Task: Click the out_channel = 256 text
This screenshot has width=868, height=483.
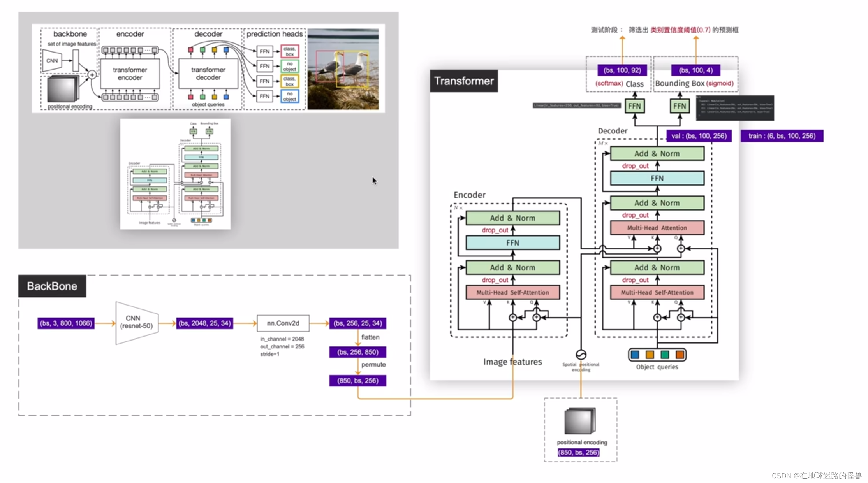Action: (282, 346)
